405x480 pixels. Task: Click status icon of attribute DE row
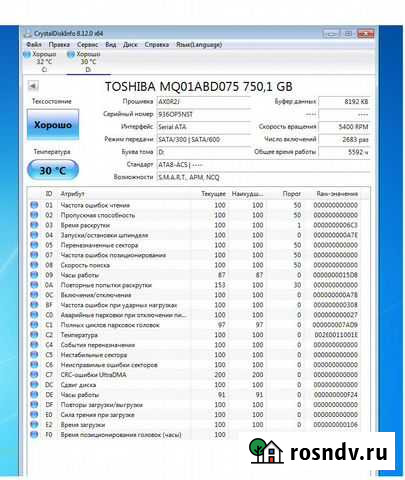34,395
